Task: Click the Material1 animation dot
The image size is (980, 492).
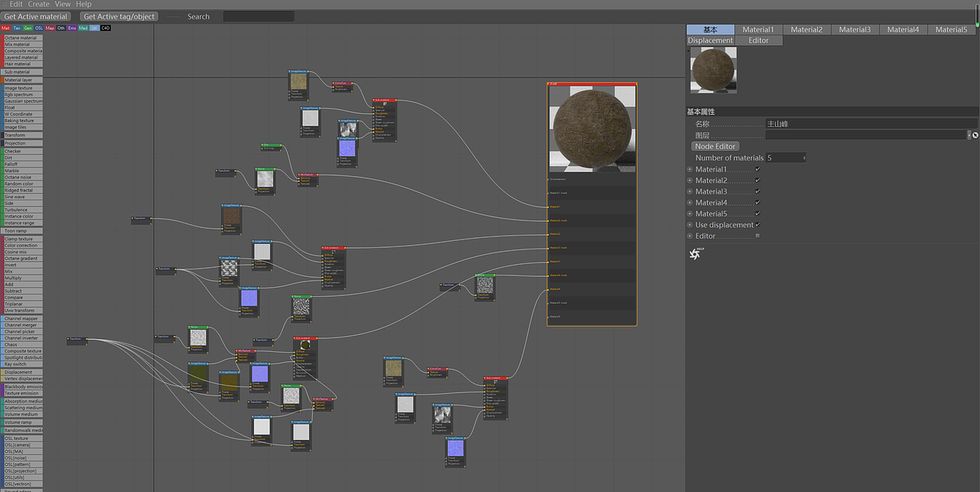Action: tap(690, 169)
